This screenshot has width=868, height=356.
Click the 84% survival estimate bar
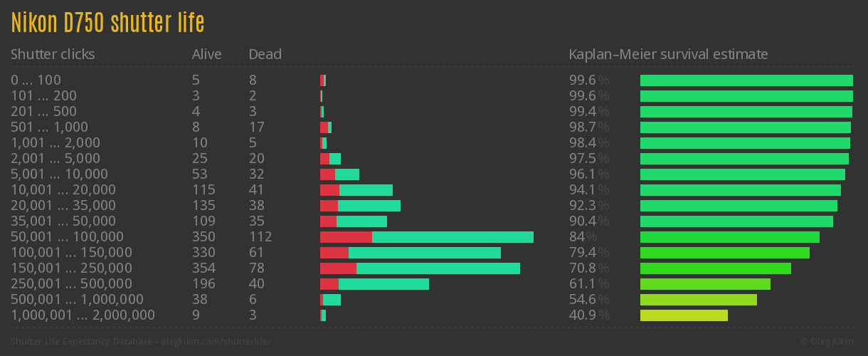click(729, 237)
